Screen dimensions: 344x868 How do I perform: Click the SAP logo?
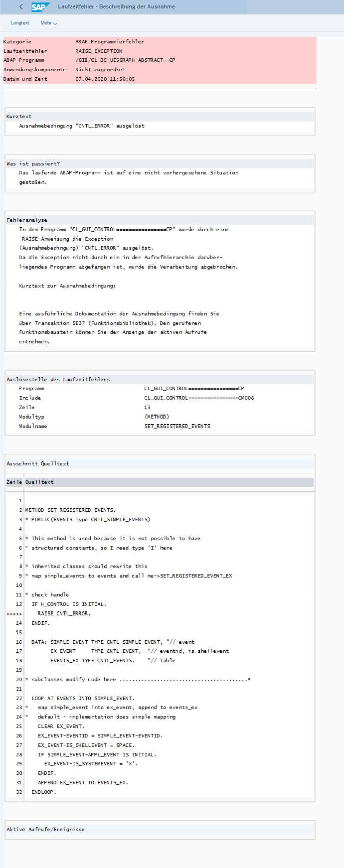pos(40,7)
